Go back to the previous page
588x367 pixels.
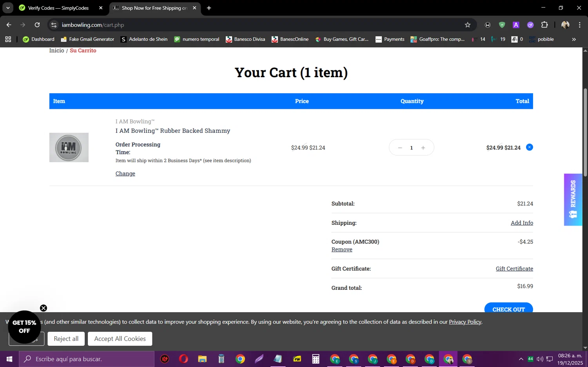tap(9, 25)
